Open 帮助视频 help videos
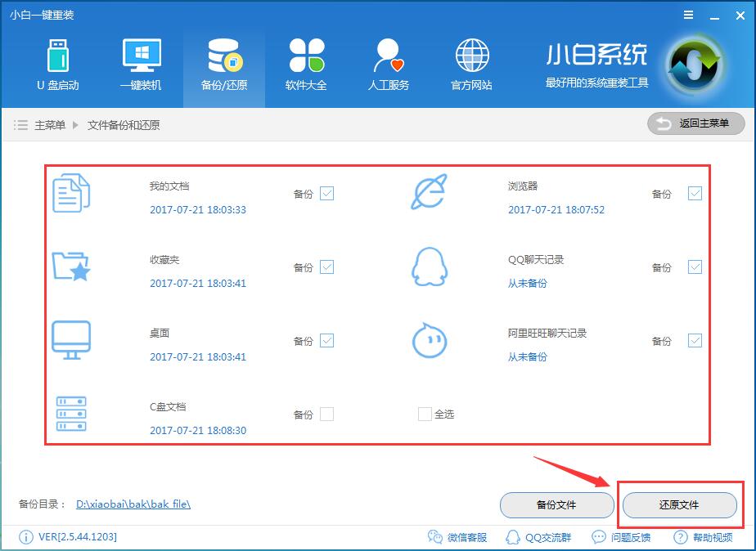756x551 pixels. pos(700,537)
